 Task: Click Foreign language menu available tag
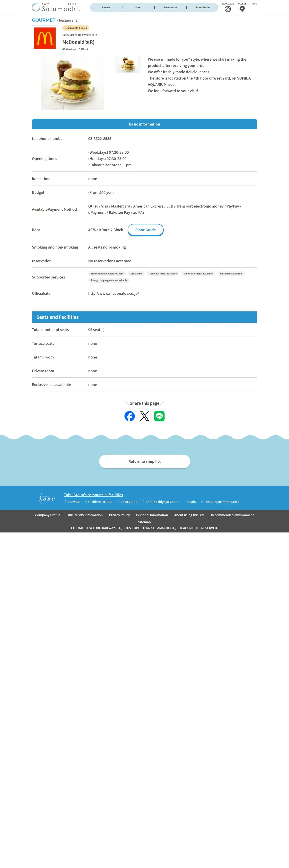[109, 280]
